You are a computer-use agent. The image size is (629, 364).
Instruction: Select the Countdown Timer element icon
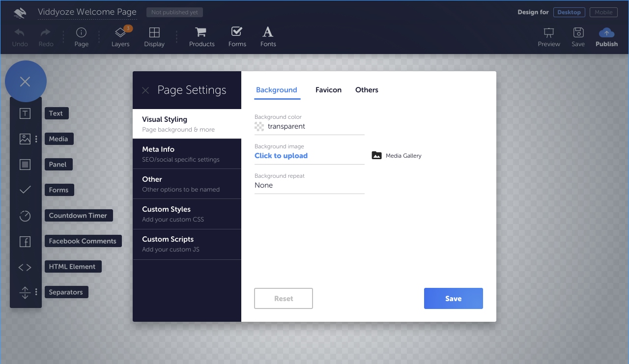pyautogui.click(x=25, y=216)
